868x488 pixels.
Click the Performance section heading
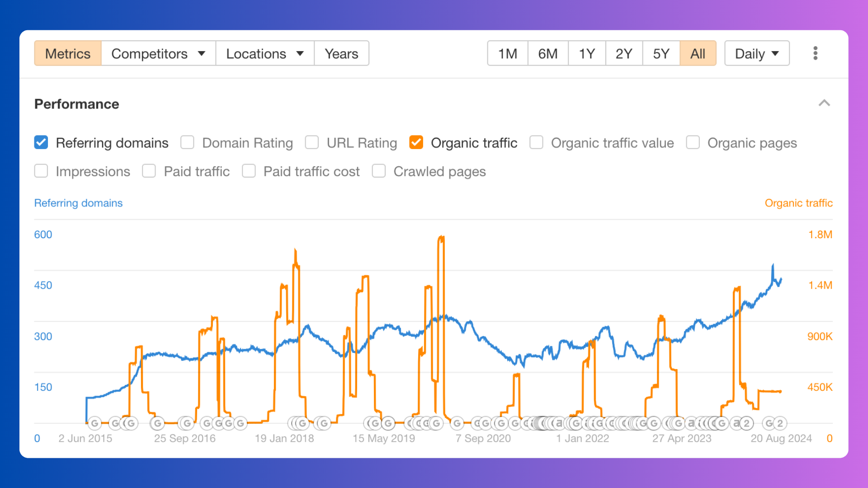tap(76, 104)
